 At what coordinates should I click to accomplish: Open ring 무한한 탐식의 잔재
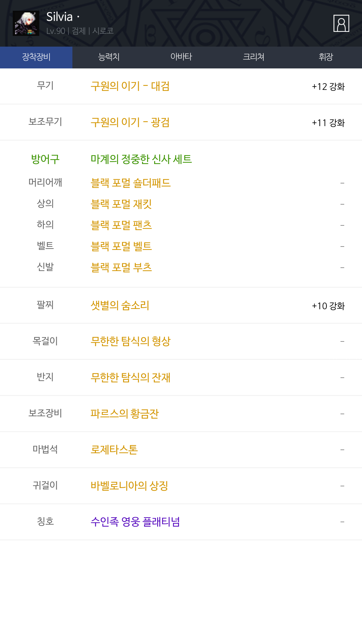[x=130, y=378]
